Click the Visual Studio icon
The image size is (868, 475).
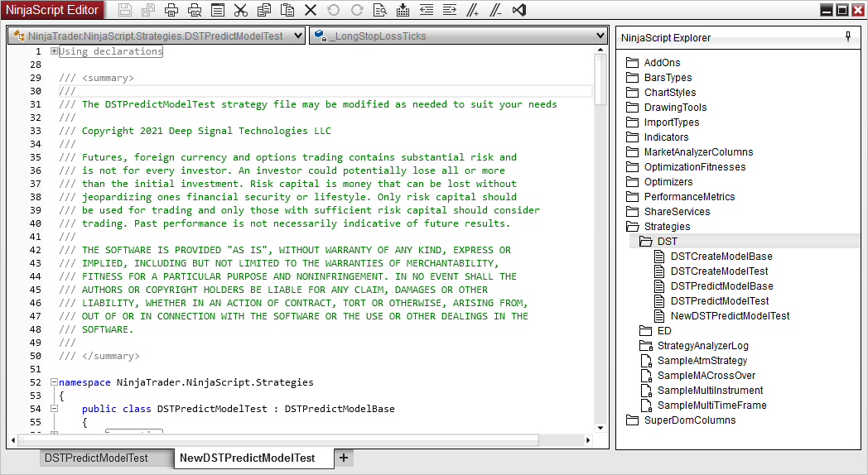pos(519,9)
